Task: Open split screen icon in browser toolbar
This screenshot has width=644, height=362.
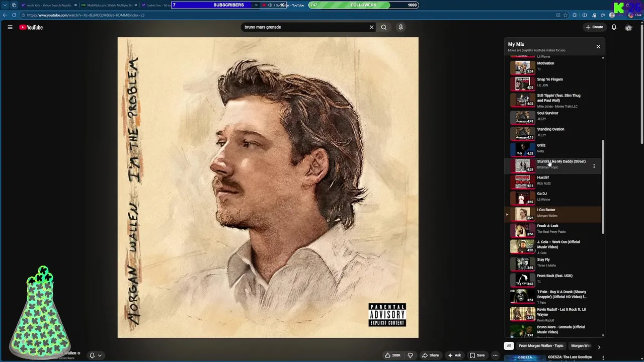Action: pyautogui.click(x=584, y=15)
